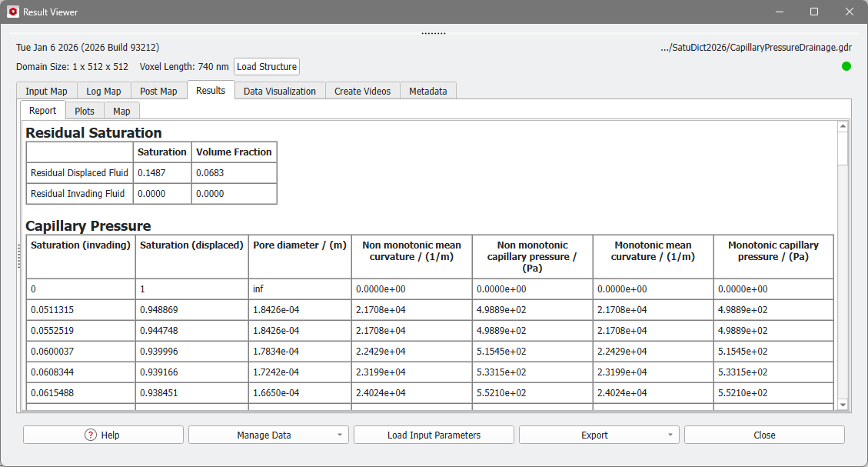The image size is (868, 467).
Task: Expand the Export dropdown arrow
Action: (x=670, y=435)
